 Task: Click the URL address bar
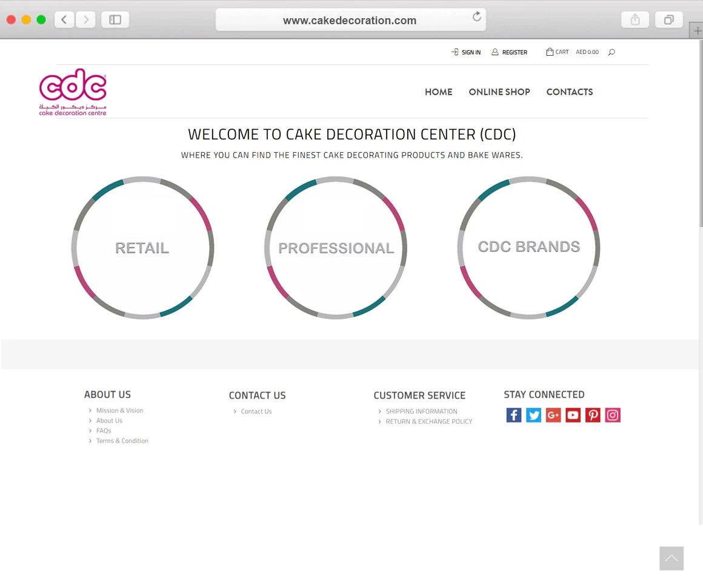(x=351, y=20)
